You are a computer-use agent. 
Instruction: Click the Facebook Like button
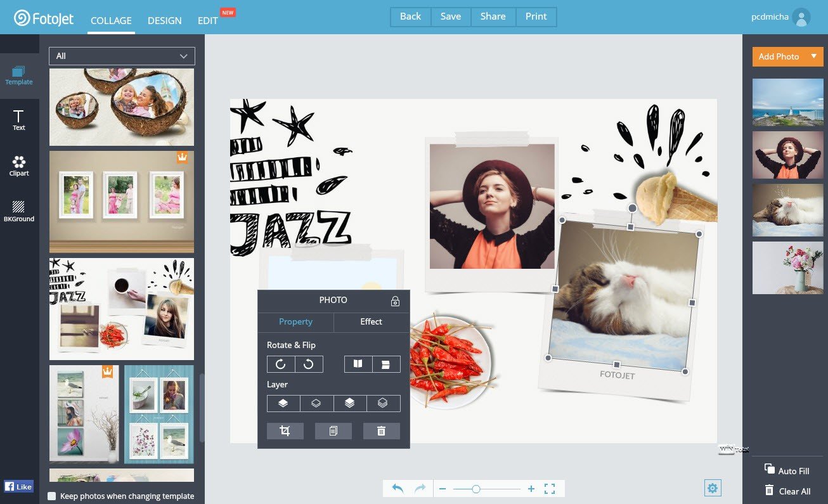click(x=19, y=487)
